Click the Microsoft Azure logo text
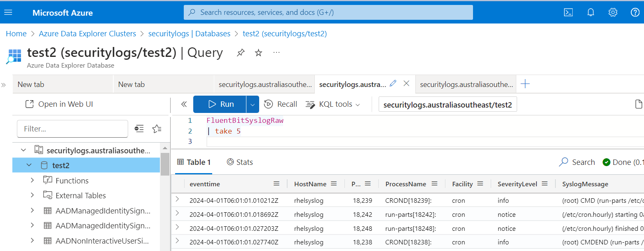The width and height of the screenshot is (644, 251). [x=63, y=13]
